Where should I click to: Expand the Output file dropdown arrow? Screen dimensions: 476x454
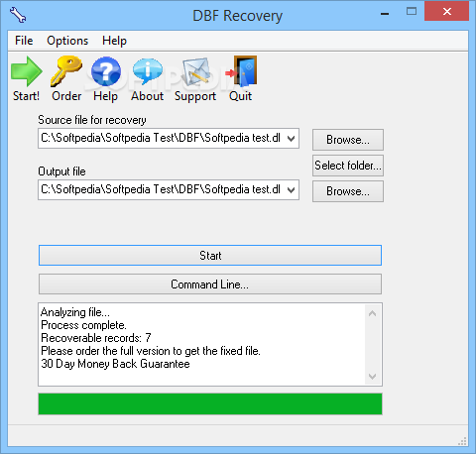click(291, 190)
